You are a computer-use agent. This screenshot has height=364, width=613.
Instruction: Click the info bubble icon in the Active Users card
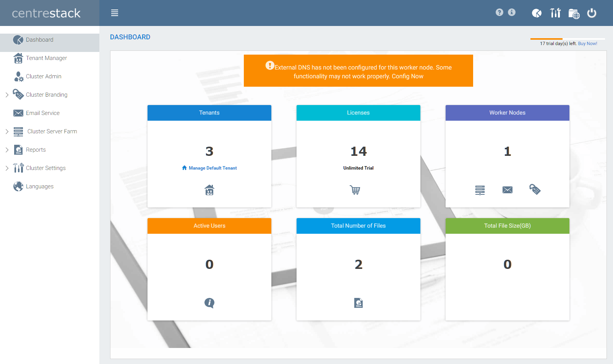[209, 303]
